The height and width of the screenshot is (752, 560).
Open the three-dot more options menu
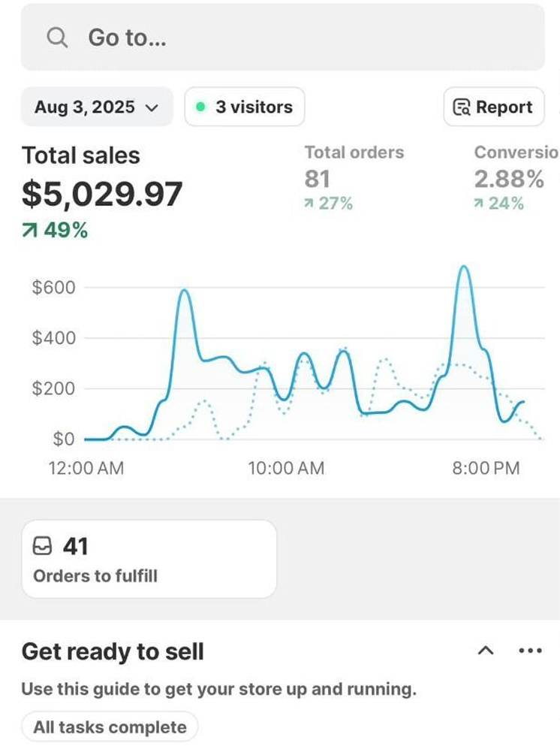pyautogui.click(x=530, y=651)
